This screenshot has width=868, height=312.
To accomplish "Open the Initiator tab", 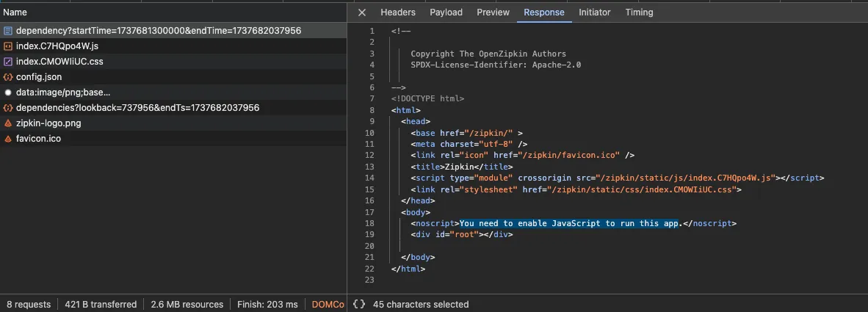I will [x=595, y=12].
